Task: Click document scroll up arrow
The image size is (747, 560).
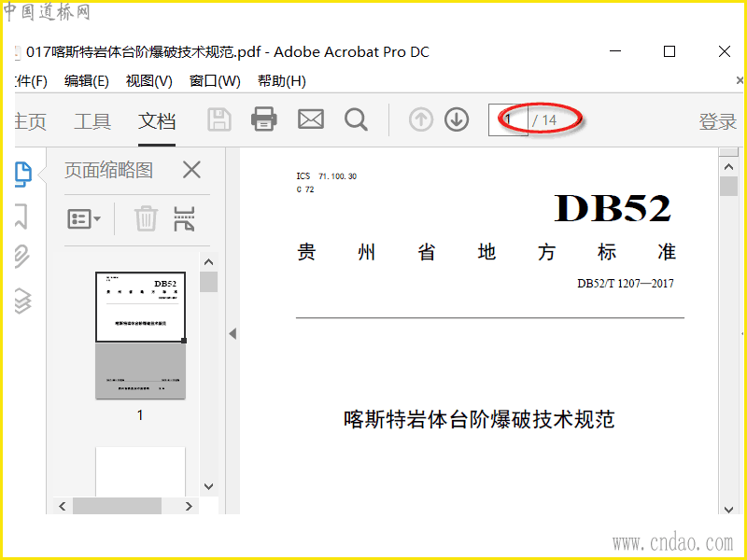Action: 728,167
